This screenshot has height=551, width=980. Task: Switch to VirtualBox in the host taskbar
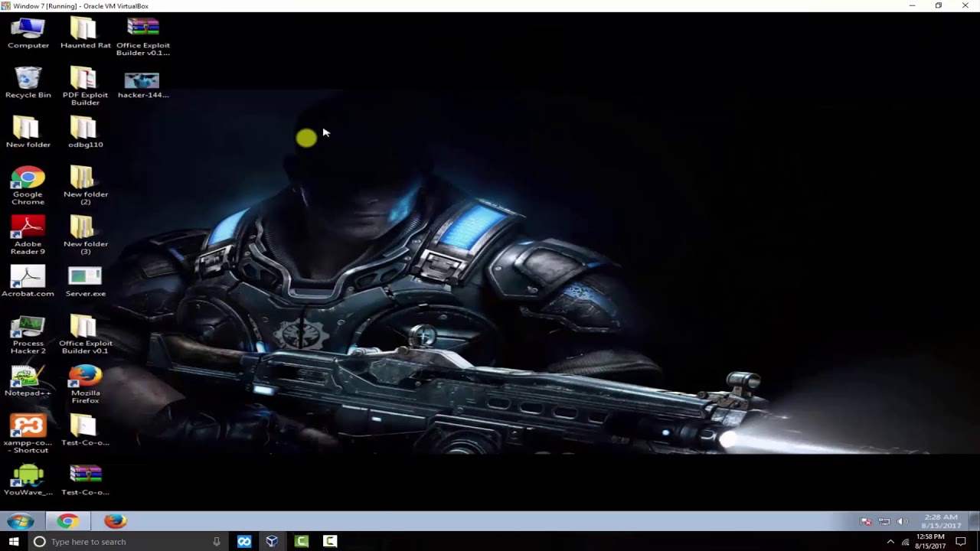(272, 541)
